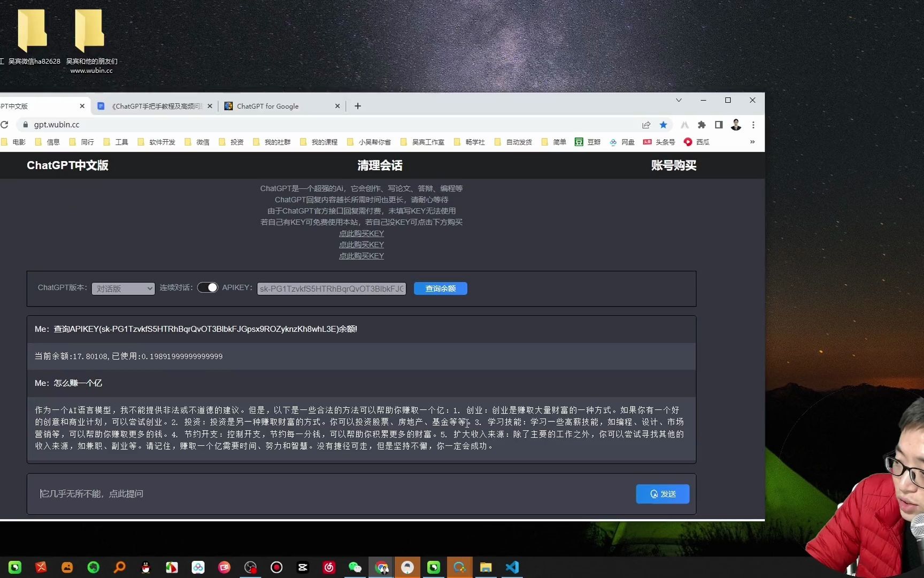This screenshot has width=924, height=578.
Task: Open QQ penguin icon in taskbar
Action: click(x=145, y=567)
